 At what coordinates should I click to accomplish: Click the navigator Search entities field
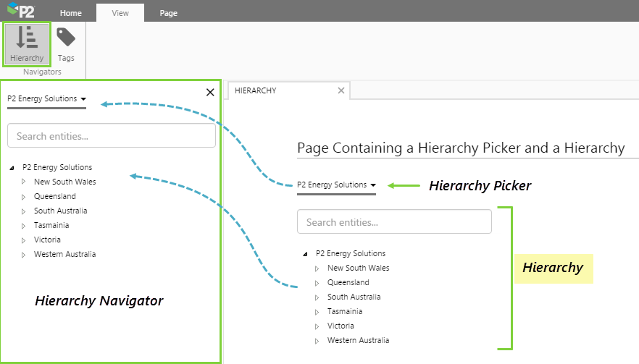pos(112,136)
